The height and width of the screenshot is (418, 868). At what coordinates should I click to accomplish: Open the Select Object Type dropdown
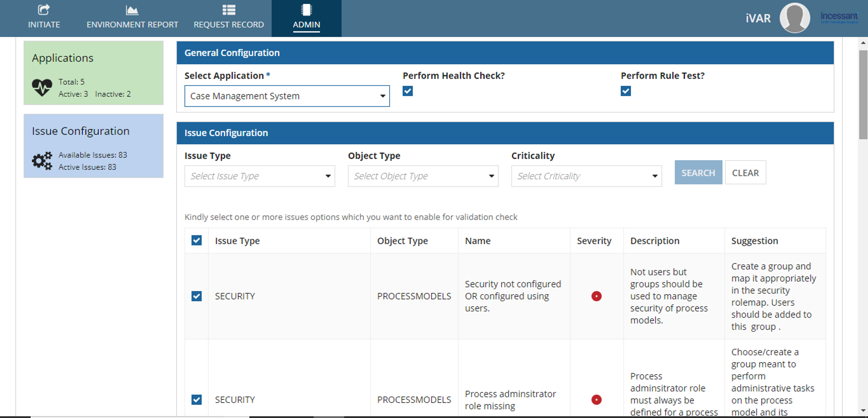pyautogui.click(x=423, y=176)
